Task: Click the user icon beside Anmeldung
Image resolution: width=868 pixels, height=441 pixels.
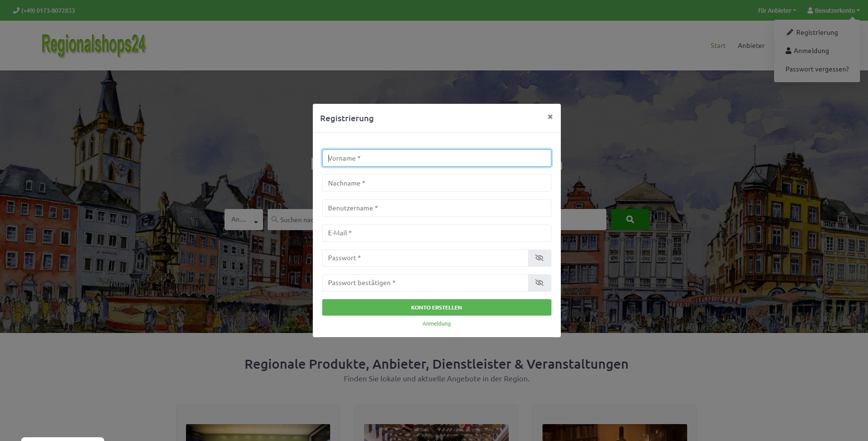Action: pos(789,51)
